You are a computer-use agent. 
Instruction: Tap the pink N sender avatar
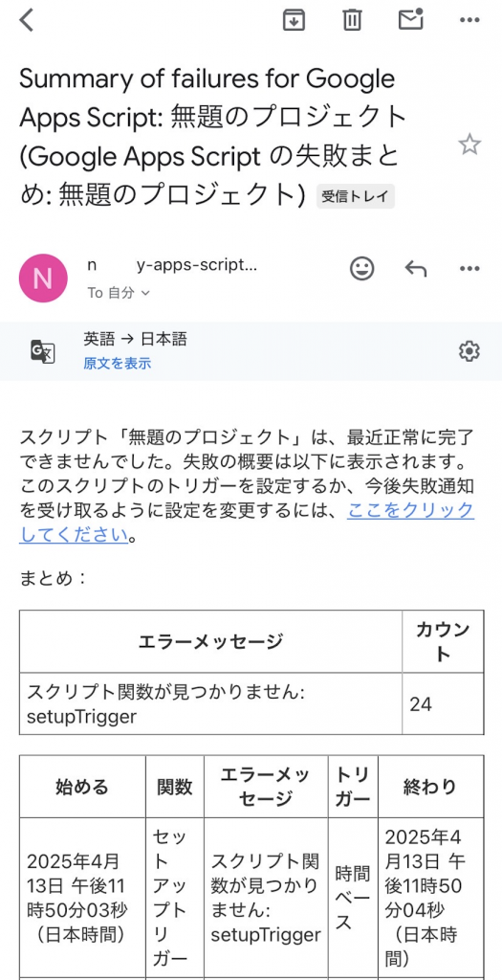point(43,278)
